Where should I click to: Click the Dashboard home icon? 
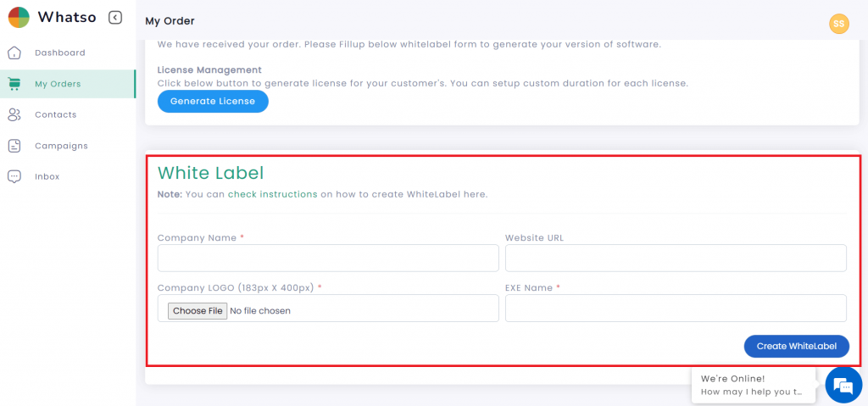pyautogui.click(x=14, y=53)
